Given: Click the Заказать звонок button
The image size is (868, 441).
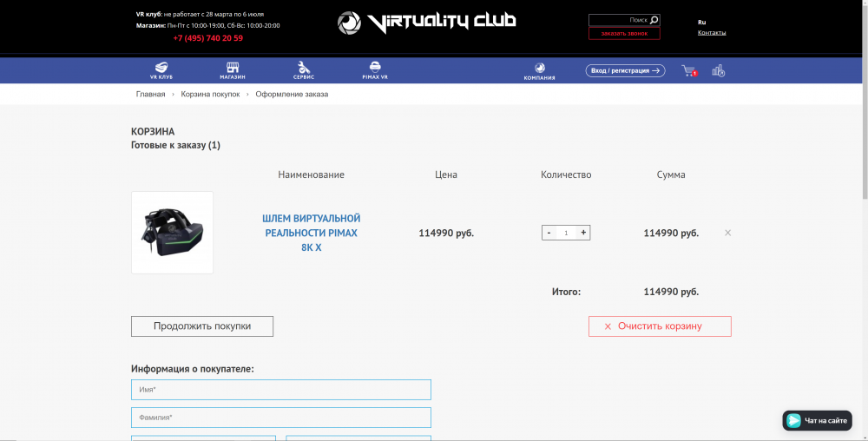Looking at the screenshot, I should 624,33.
